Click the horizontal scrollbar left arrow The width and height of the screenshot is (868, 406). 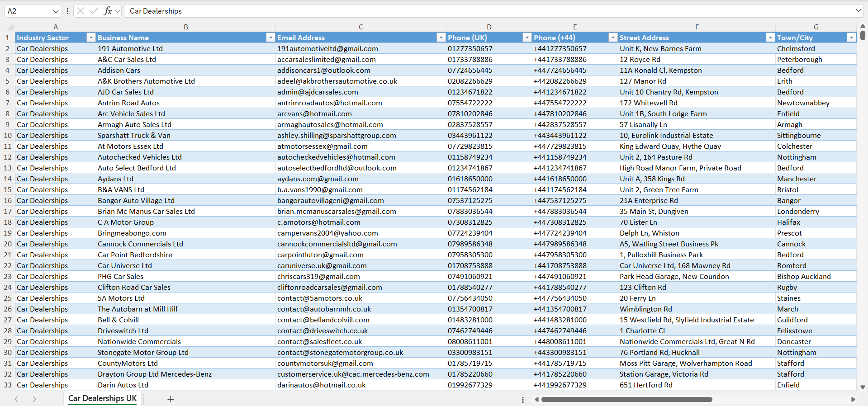(536, 399)
